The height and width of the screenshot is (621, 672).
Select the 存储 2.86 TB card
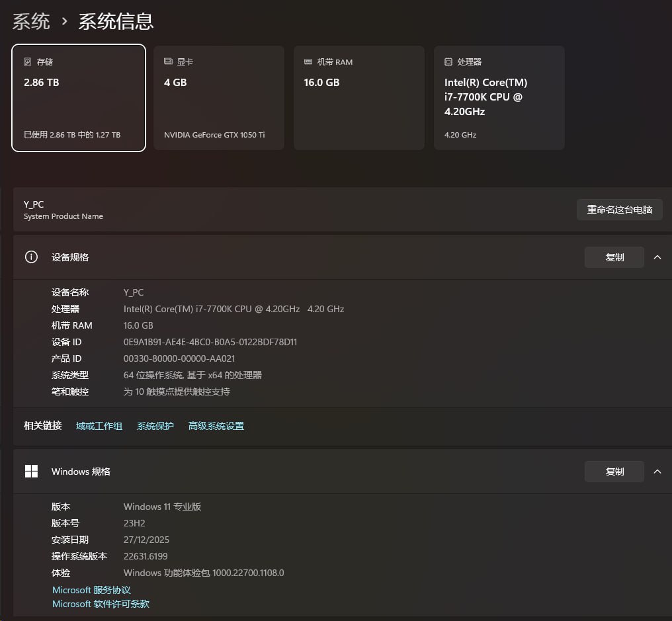(79, 98)
